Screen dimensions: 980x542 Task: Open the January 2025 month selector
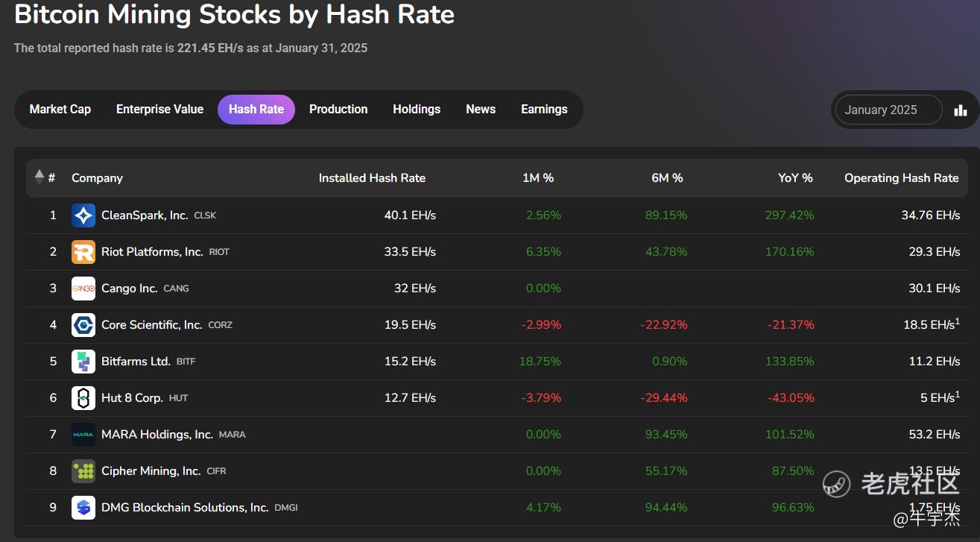click(888, 110)
